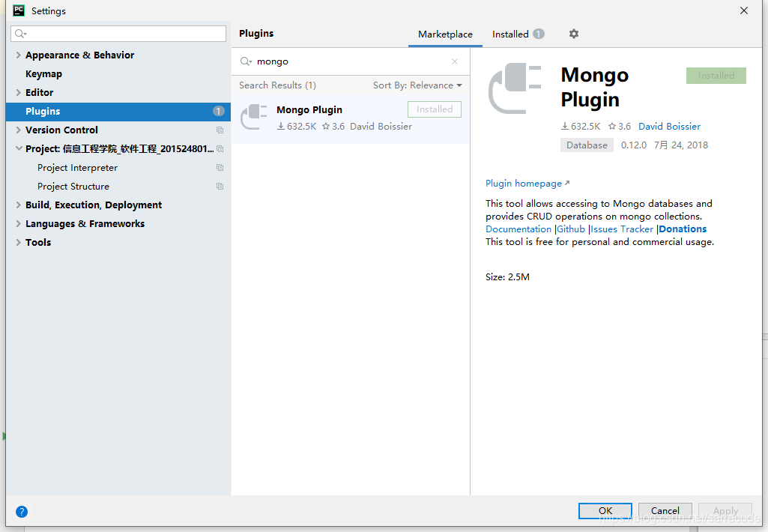Expand Appearance & Behavior section
The height and width of the screenshot is (532, 768).
[x=18, y=55]
